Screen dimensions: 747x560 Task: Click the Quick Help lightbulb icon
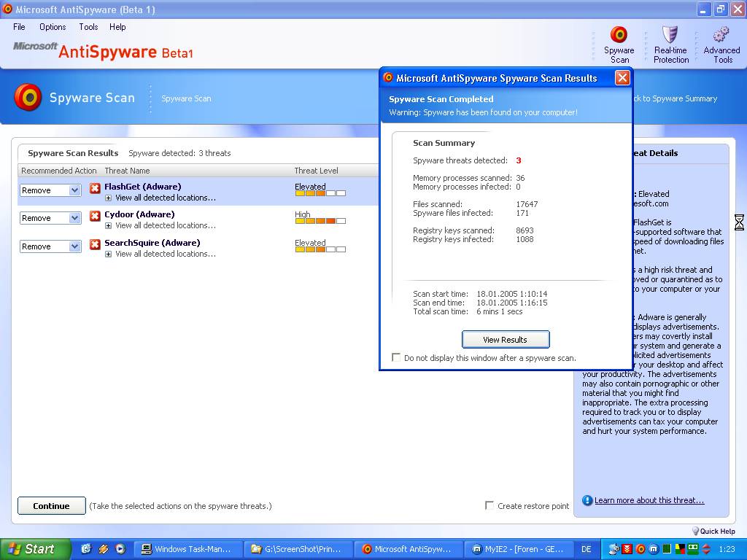(x=695, y=531)
